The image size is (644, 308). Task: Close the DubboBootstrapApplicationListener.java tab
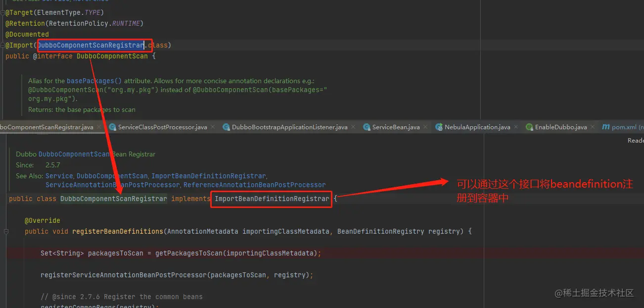point(353,127)
